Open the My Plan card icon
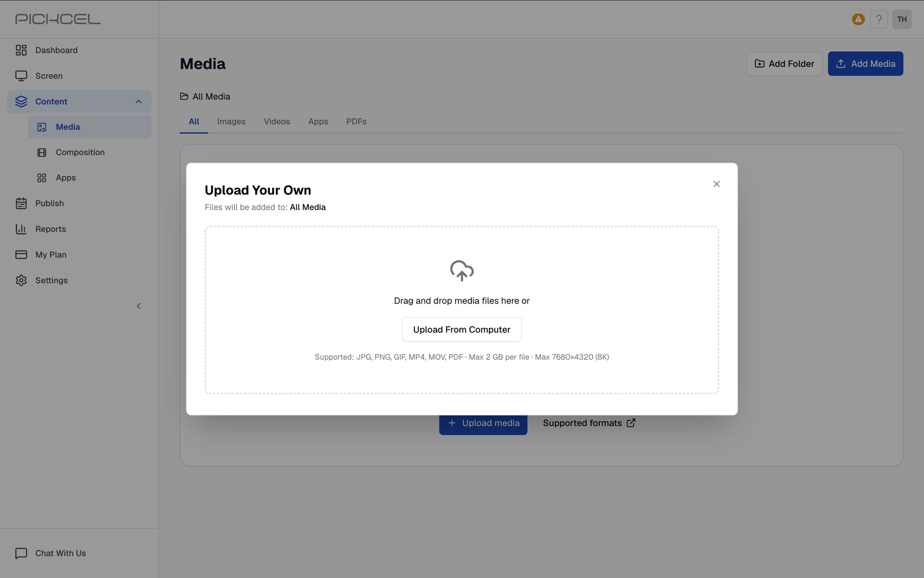Screen dimensions: 924x578 pyautogui.click(x=21, y=255)
